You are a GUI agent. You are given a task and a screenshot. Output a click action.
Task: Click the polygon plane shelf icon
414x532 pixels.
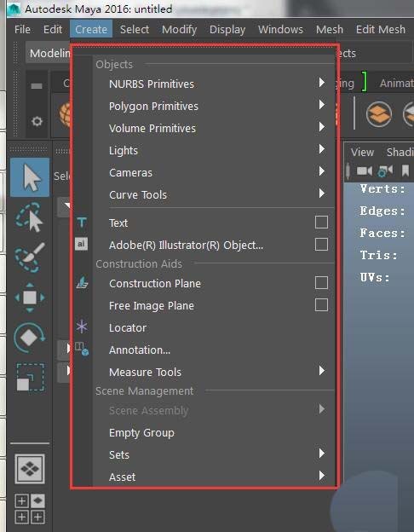click(379, 114)
